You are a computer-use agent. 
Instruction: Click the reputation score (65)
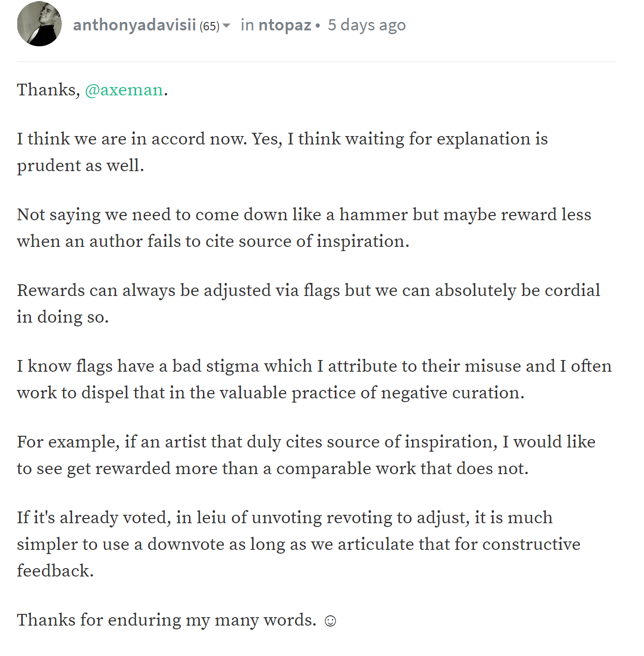[209, 26]
